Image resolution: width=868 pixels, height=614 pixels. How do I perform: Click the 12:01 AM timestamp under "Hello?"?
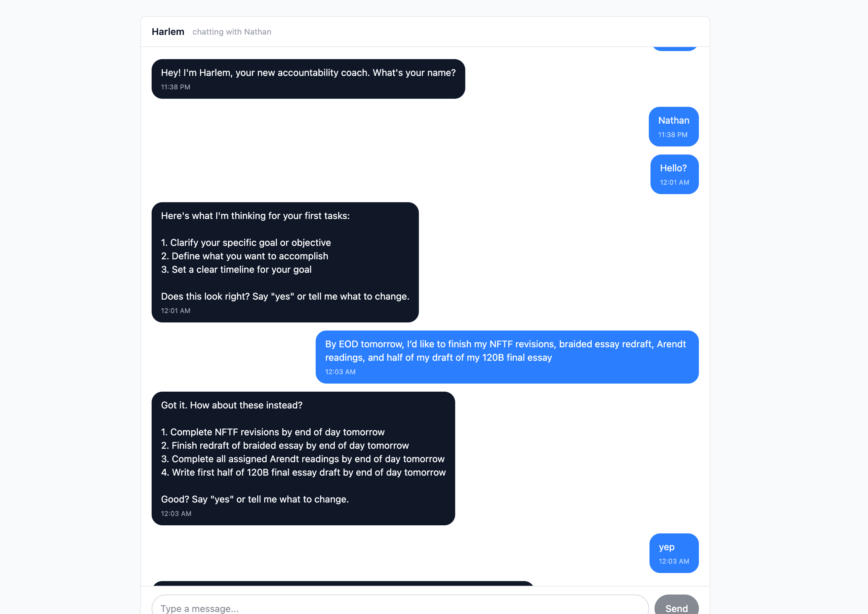pos(674,182)
